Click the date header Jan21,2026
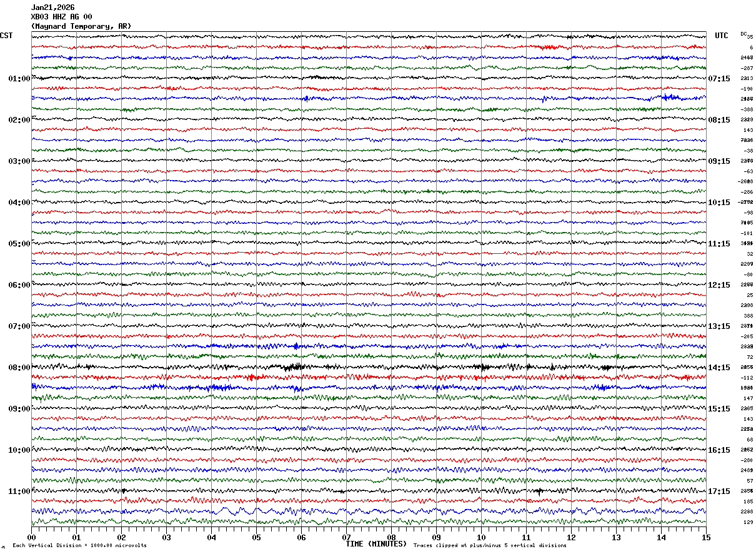The width and height of the screenshot is (756, 554). coord(52,8)
